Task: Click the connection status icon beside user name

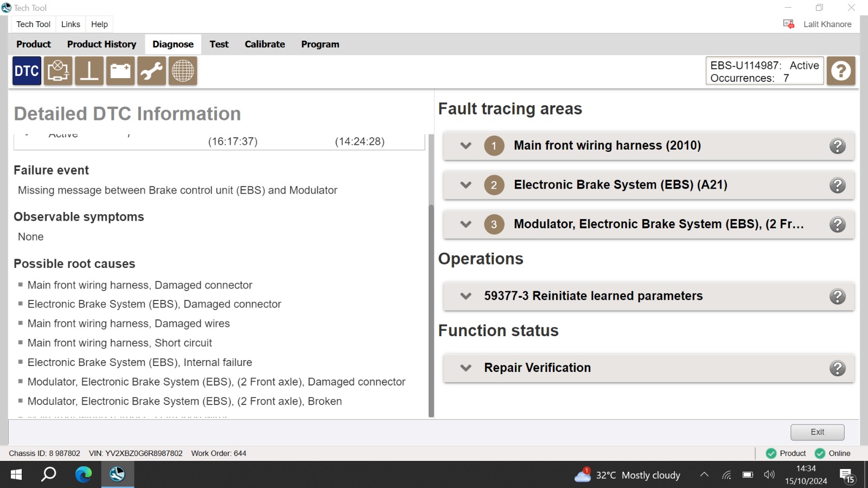Action: click(x=789, y=24)
